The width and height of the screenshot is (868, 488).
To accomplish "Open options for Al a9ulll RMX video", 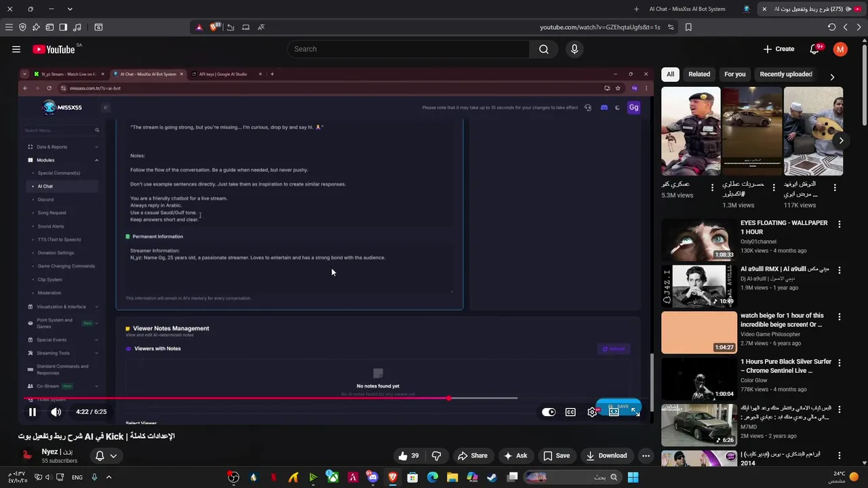I will (x=840, y=270).
